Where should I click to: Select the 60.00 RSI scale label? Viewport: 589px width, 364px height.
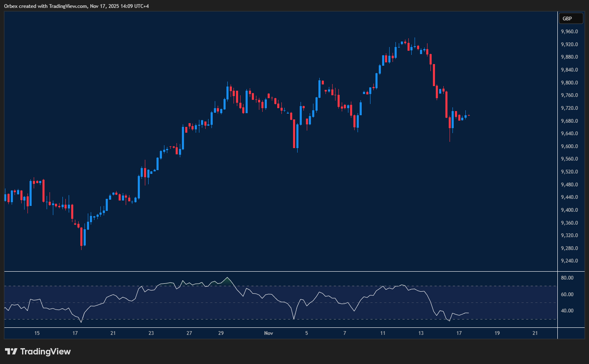(567, 295)
